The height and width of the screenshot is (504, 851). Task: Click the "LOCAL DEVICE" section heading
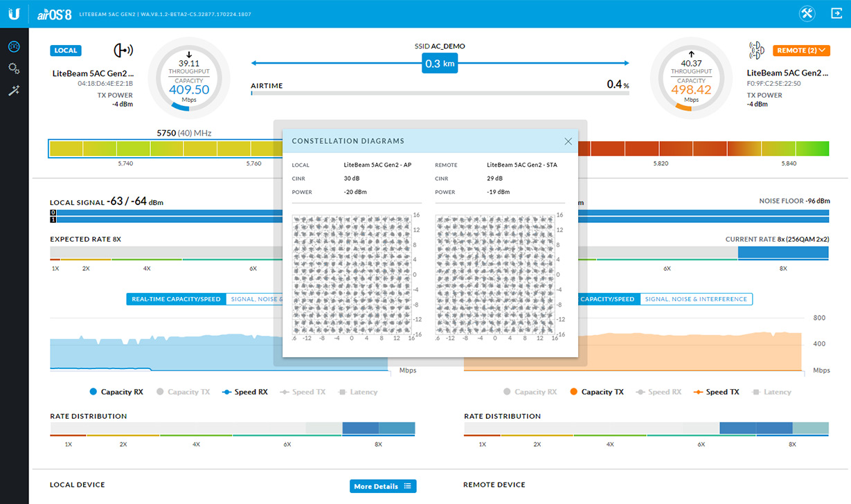[x=78, y=485]
